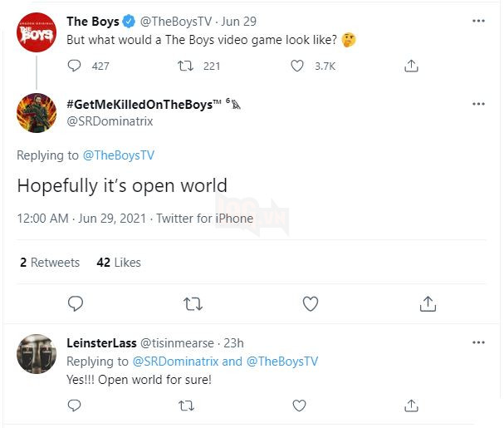Like The Boys tweet with 3.7K likes
504x428 pixels.
(x=298, y=66)
